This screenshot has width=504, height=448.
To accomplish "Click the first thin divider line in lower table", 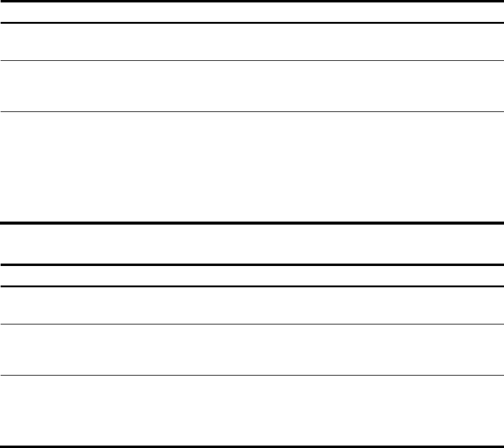I will pyautogui.click(x=252, y=324).
